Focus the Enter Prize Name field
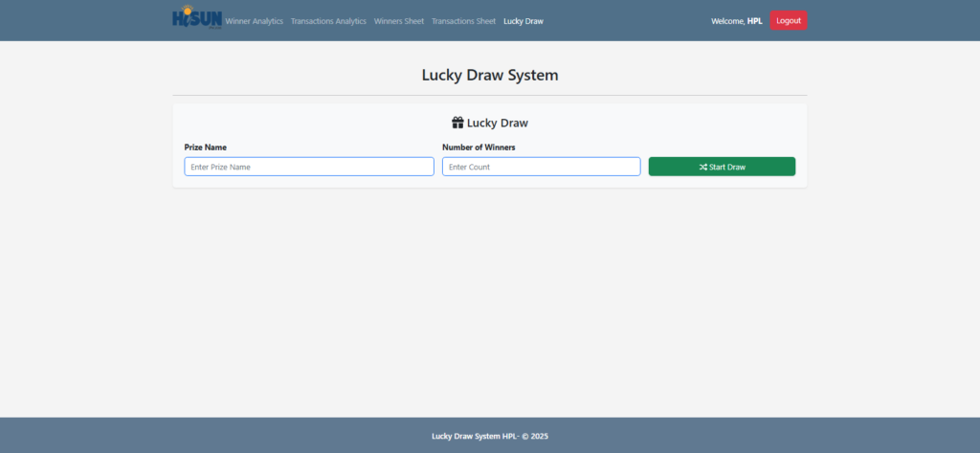980x453 pixels. coord(308,167)
